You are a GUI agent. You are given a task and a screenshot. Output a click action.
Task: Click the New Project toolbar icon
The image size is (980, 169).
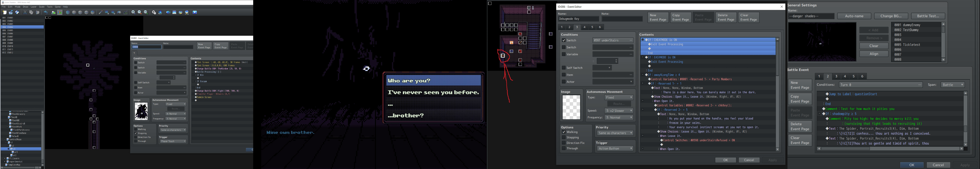[5, 12]
